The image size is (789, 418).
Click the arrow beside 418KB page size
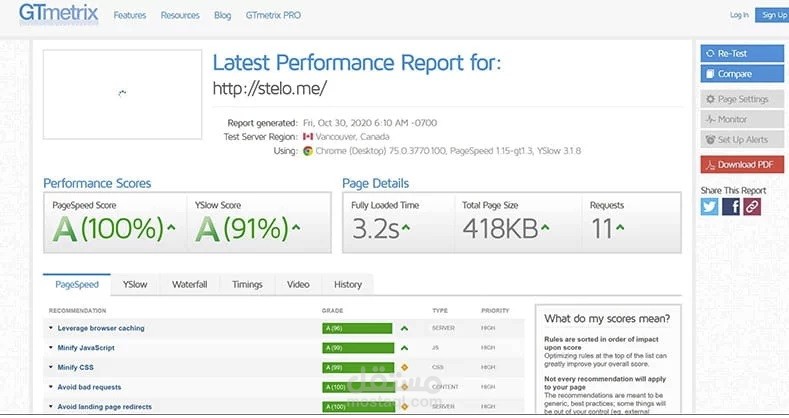[x=545, y=227]
